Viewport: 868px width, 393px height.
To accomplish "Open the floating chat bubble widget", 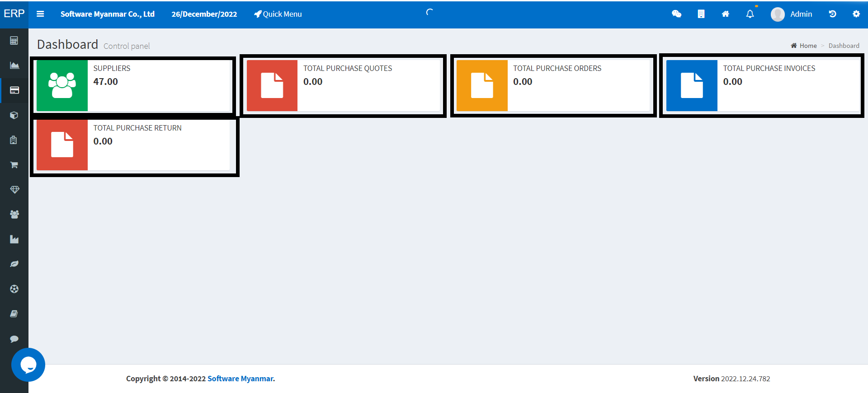I will (28, 365).
